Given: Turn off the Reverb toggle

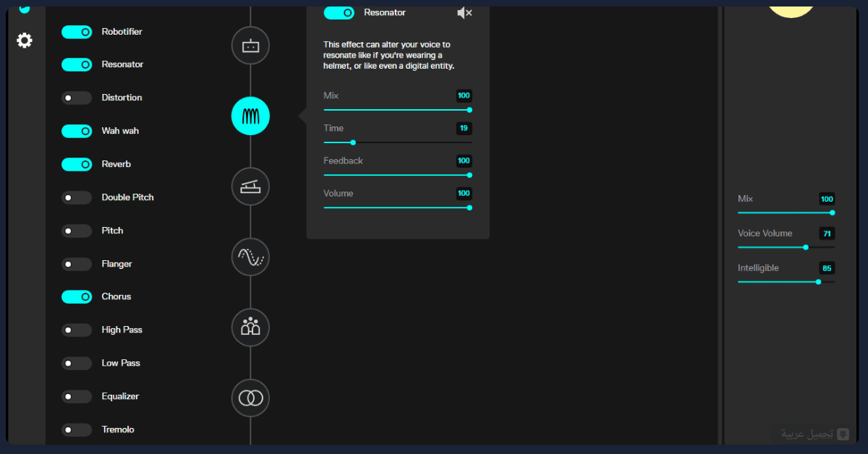Looking at the screenshot, I should pos(77,164).
